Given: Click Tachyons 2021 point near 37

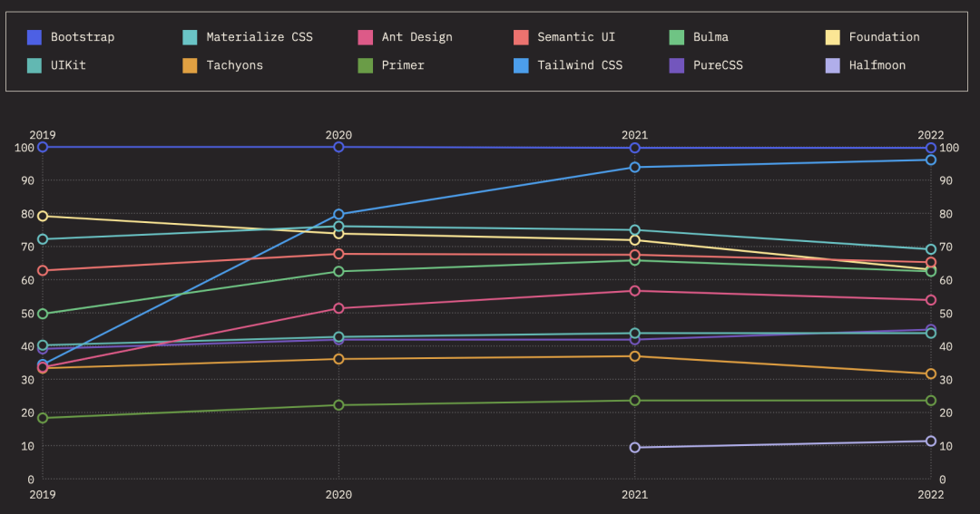Looking at the screenshot, I should point(635,356).
